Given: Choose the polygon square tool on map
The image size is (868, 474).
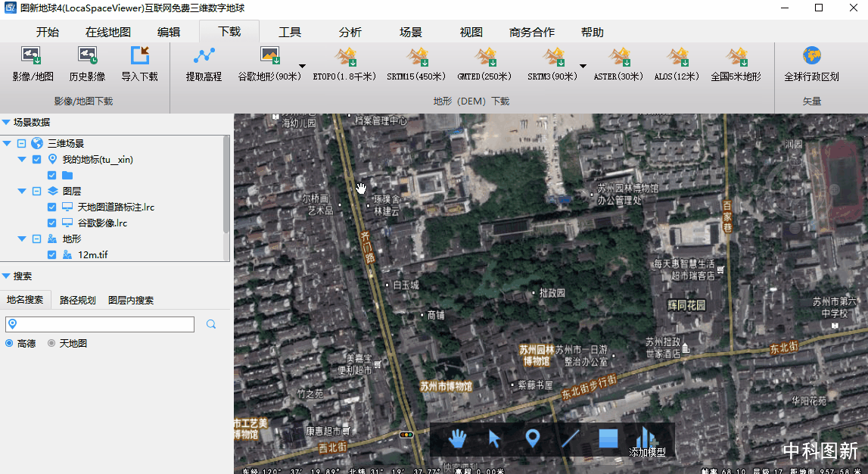Looking at the screenshot, I should [608, 438].
